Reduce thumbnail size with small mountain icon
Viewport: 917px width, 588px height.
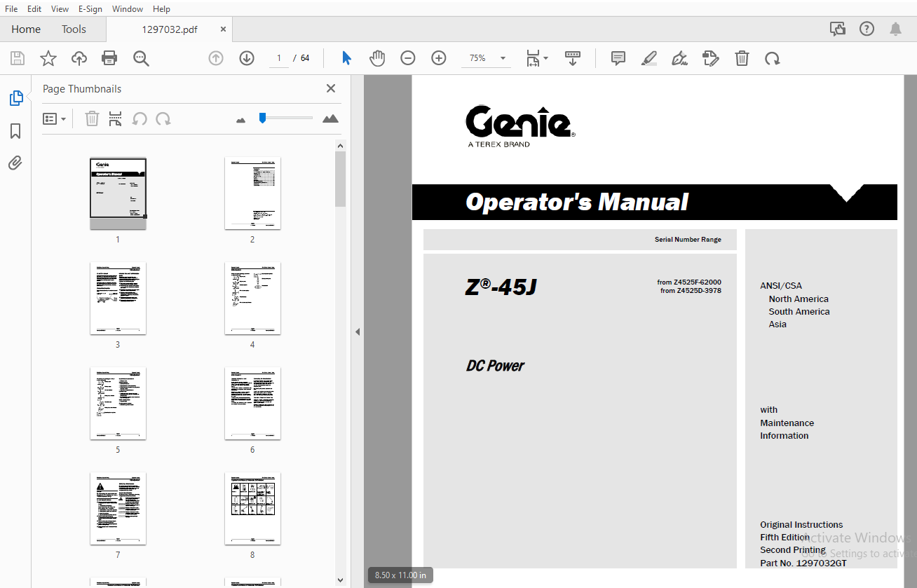[x=241, y=120]
